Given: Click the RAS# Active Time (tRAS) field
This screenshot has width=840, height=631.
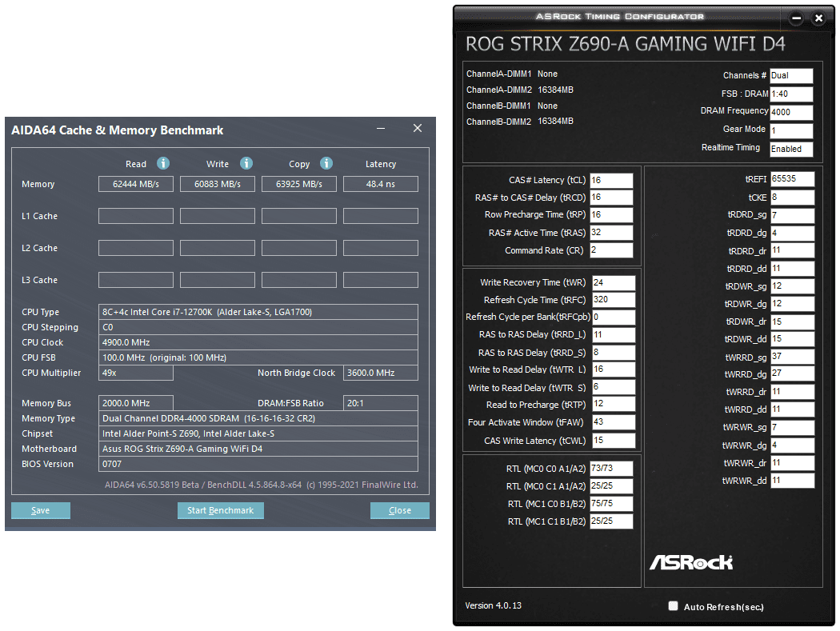Looking at the screenshot, I should coord(611,232).
